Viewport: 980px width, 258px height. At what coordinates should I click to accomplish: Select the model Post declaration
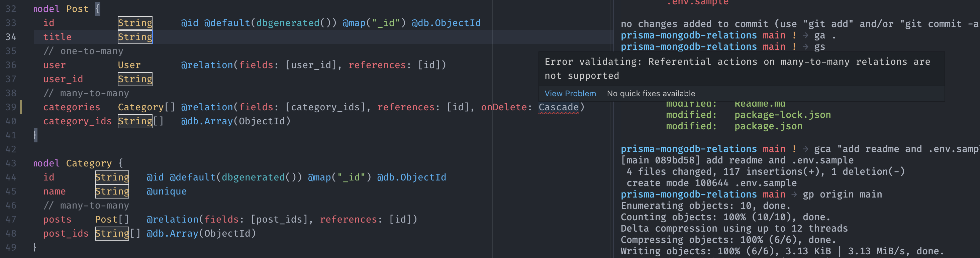(x=61, y=8)
